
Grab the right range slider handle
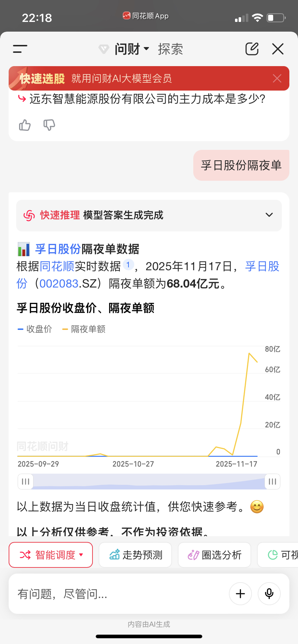tap(272, 482)
